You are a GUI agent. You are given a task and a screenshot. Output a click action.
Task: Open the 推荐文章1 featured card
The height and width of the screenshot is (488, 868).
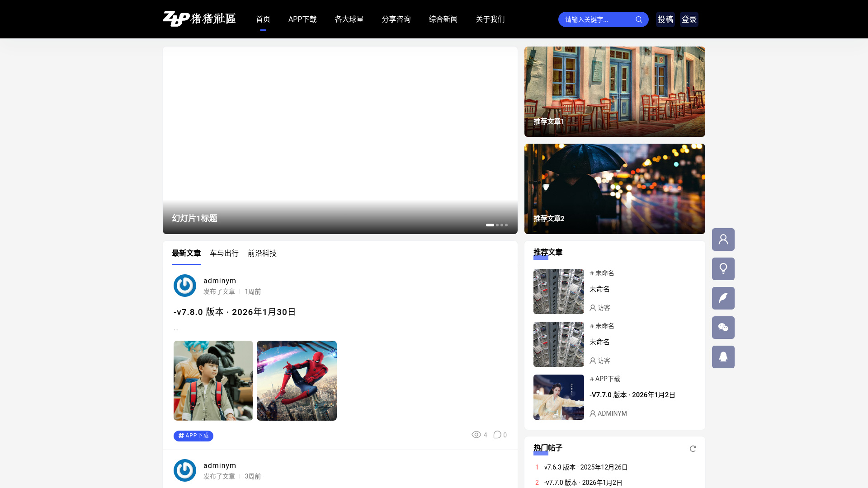pos(615,92)
